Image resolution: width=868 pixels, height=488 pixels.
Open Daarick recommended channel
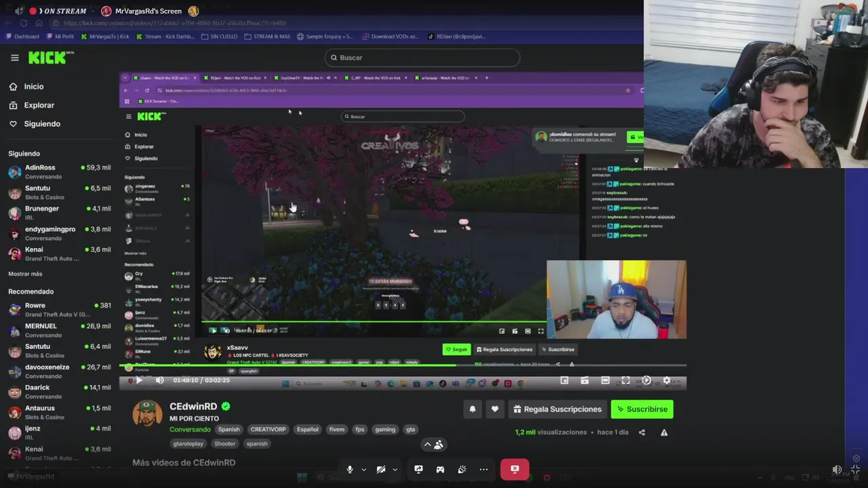59,391
